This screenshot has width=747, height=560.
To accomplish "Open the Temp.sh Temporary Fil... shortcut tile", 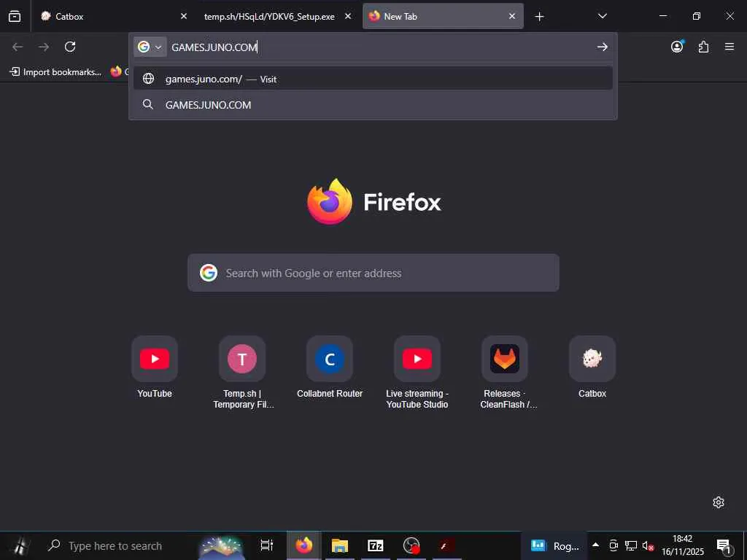I will click(x=242, y=359).
